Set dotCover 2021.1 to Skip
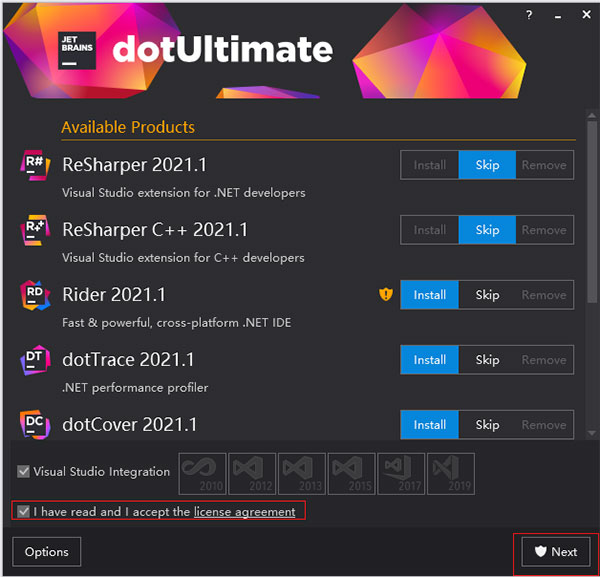Viewport: 600px width, 577px height. pos(487,425)
